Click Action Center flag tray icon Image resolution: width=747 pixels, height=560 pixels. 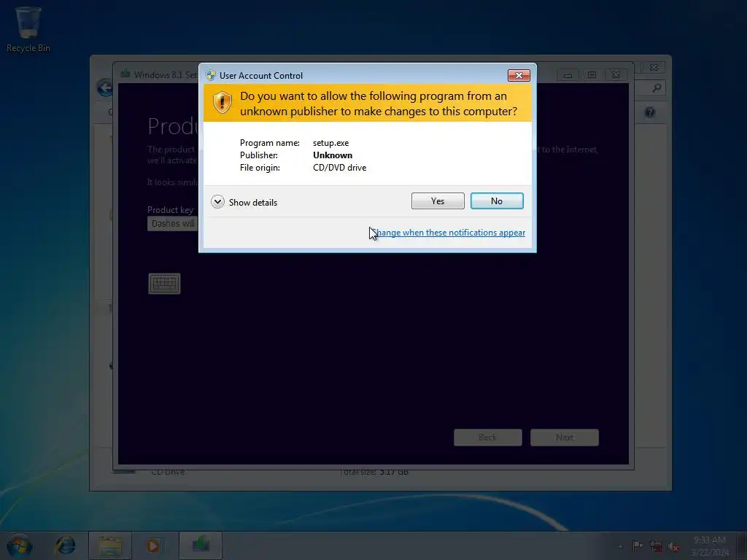click(637, 545)
